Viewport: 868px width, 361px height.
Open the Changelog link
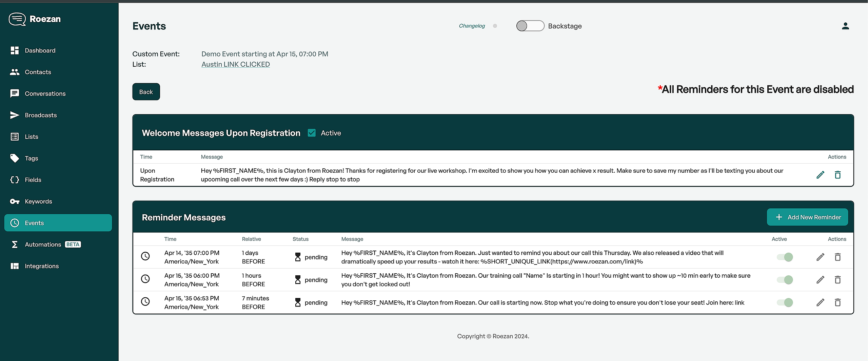pyautogui.click(x=472, y=26)
